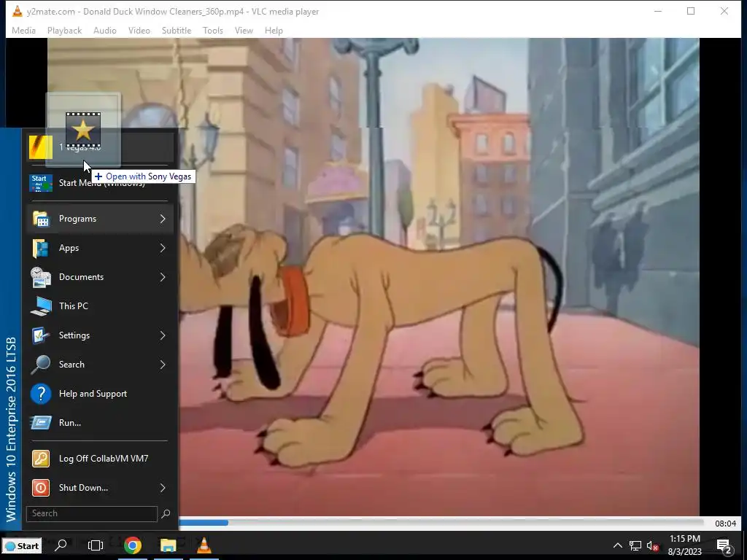Click the network icon in system tray
Viewport: 747px width, 560px height.
(635, 545)
